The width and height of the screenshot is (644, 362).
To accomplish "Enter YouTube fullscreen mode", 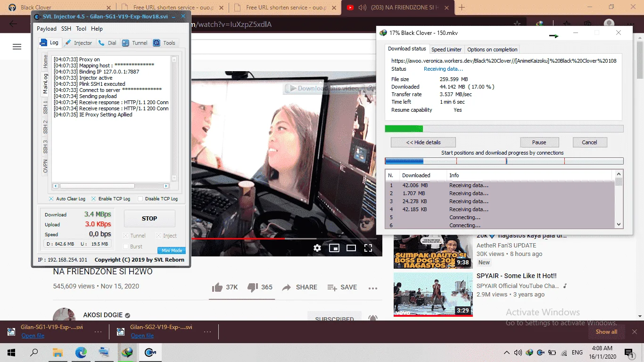I will tap(368, 248).
